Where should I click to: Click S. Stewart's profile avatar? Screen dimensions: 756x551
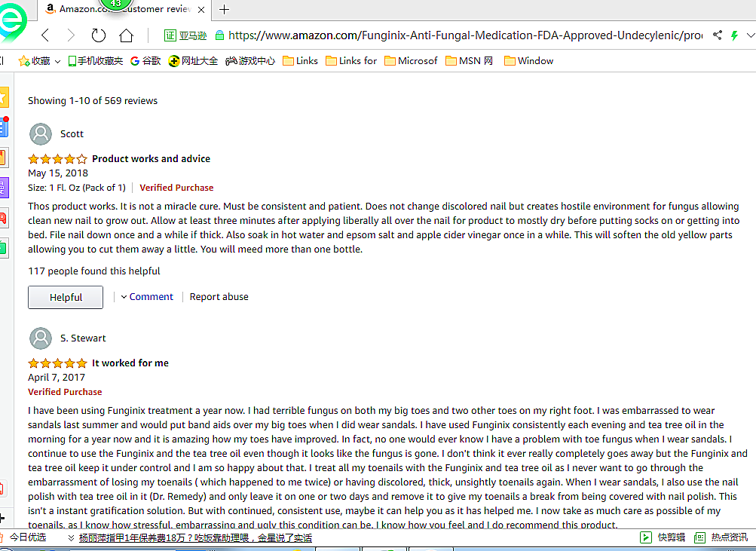[x=41, y=338]
